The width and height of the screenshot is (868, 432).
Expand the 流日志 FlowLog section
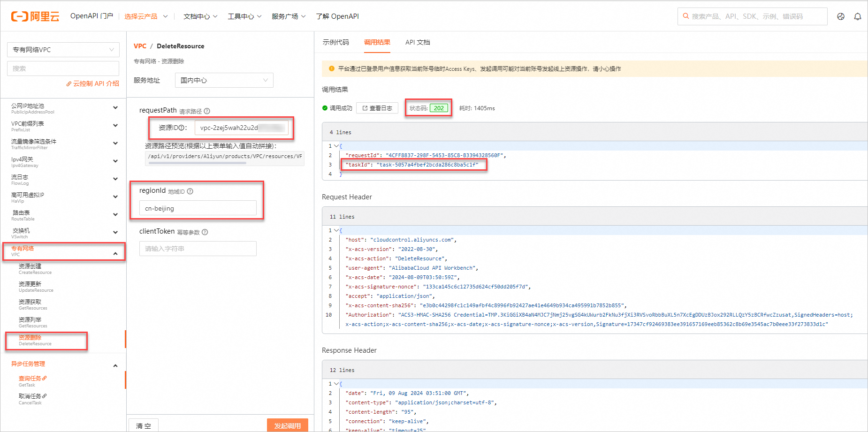115,179
